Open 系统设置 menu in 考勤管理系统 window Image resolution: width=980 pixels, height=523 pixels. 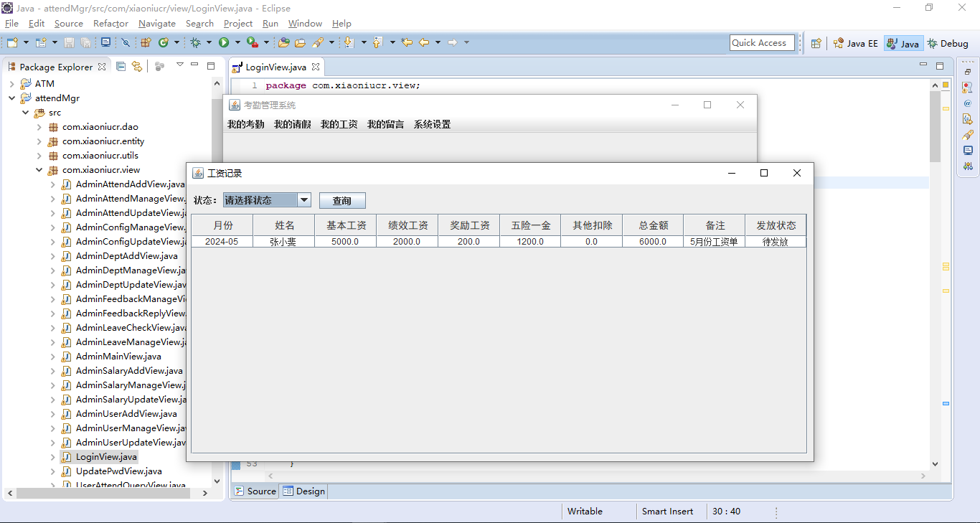[432, 124]
